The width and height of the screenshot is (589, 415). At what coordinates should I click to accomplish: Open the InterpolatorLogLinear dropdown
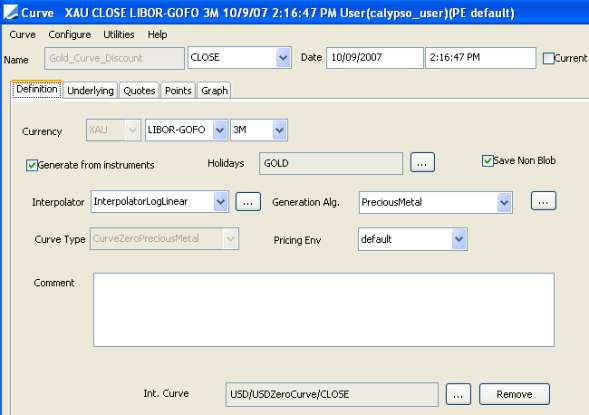click(x=220, y=202)
